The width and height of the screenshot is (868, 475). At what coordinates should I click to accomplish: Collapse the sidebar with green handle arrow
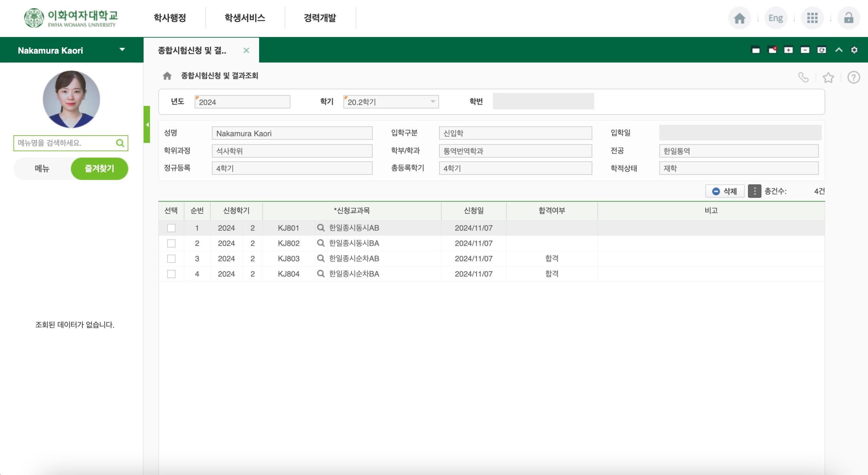point(147,124)
